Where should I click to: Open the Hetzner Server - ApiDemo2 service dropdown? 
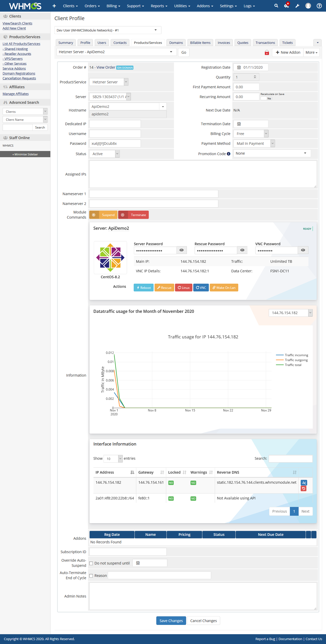coord(117,52)
